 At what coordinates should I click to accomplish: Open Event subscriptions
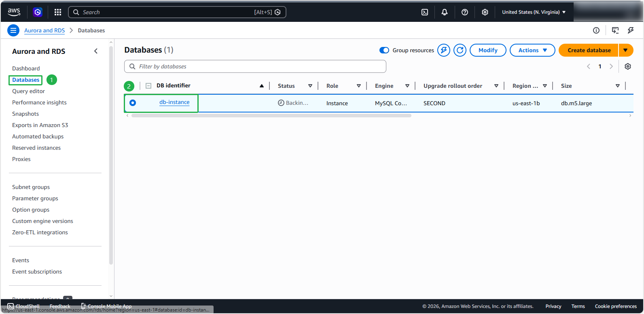click(x=37, y=272)
